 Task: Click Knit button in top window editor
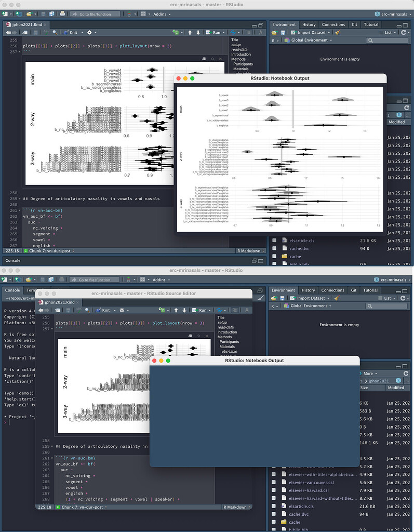coord(71,32)
